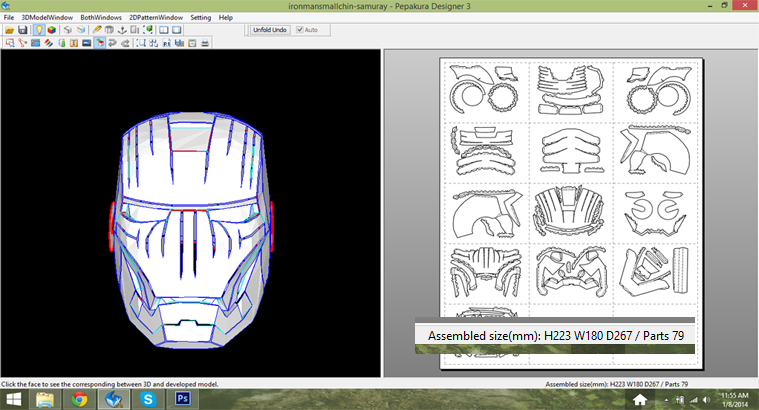Switch to split two-pane window layout icon
This screenshot has width=759, height=410.
click(164, 30)
